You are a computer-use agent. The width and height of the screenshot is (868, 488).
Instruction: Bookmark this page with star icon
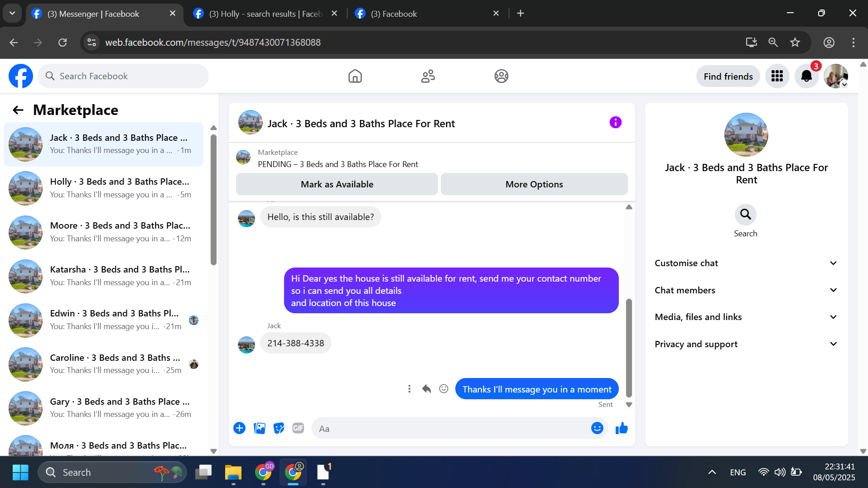tap(795, 43)
